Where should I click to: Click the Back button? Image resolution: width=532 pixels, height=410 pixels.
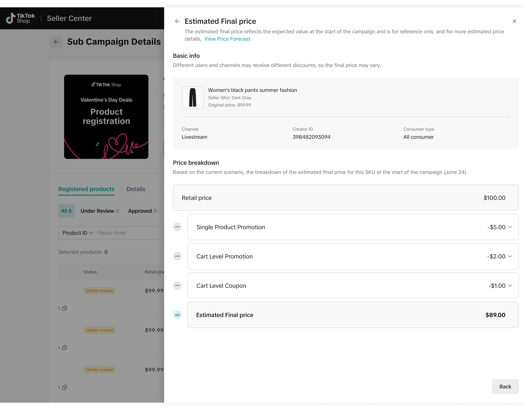(x=505, y=386)
